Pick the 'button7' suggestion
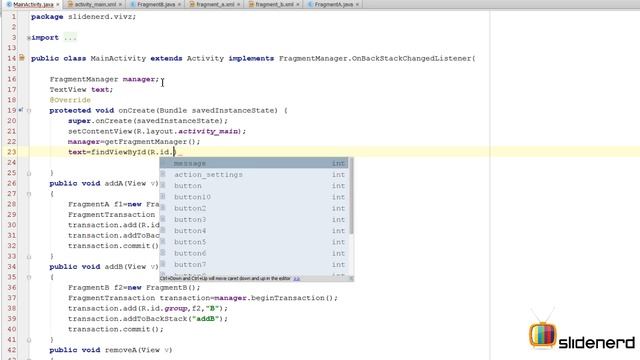640x360 pixels. coord(254,264)
